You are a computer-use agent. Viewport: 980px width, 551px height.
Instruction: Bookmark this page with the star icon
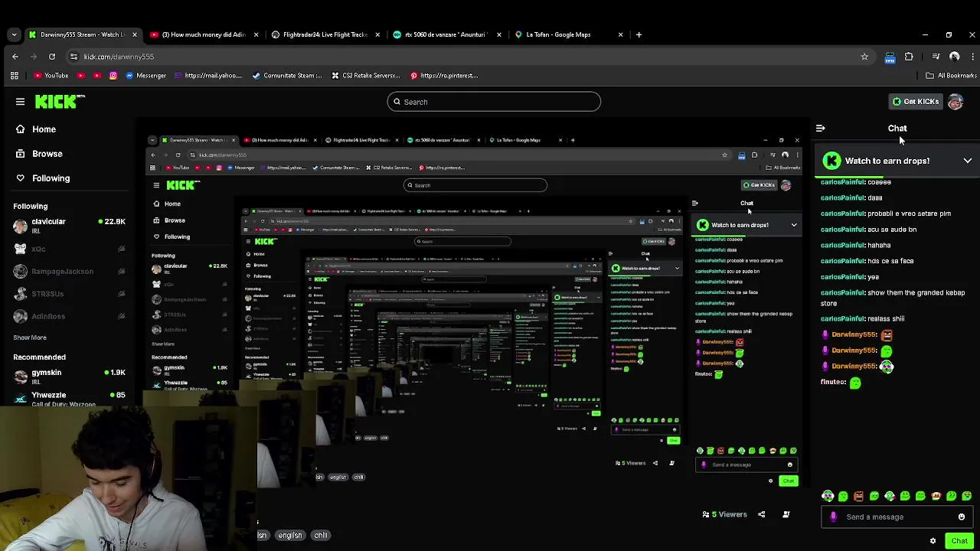864,57
